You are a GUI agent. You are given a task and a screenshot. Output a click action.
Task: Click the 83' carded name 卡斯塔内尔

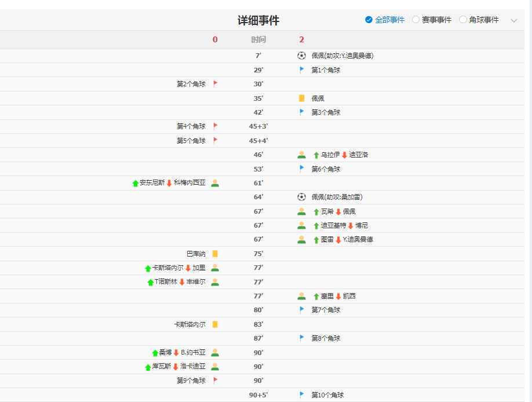pyautogui.click(x=190, y=324)
